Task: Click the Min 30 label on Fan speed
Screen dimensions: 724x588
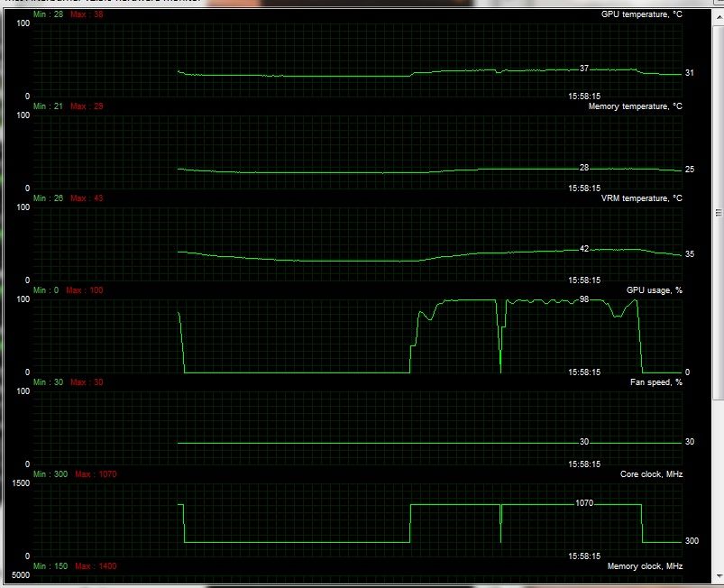Action: pyautogui.click(x=47, y=381)
